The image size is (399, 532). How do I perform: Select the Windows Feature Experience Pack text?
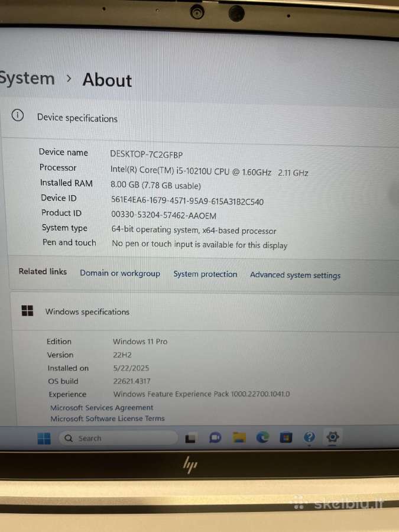[202, 394]
